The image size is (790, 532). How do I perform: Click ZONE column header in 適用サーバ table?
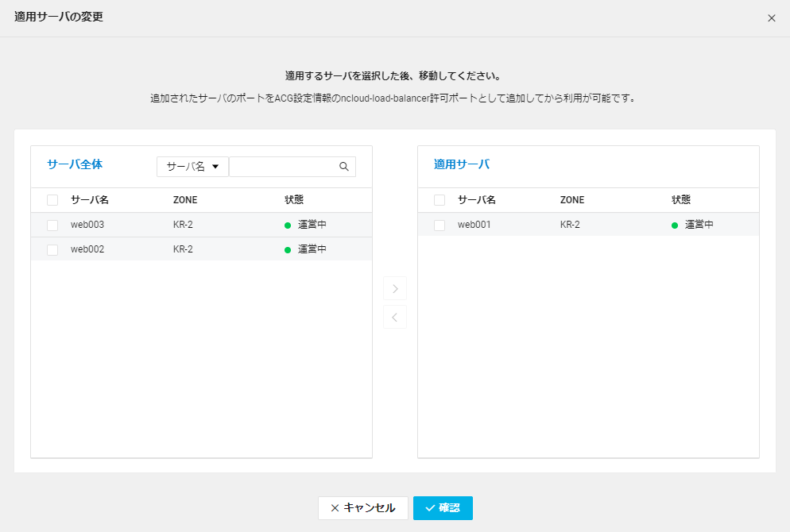[x=572, y=200]
